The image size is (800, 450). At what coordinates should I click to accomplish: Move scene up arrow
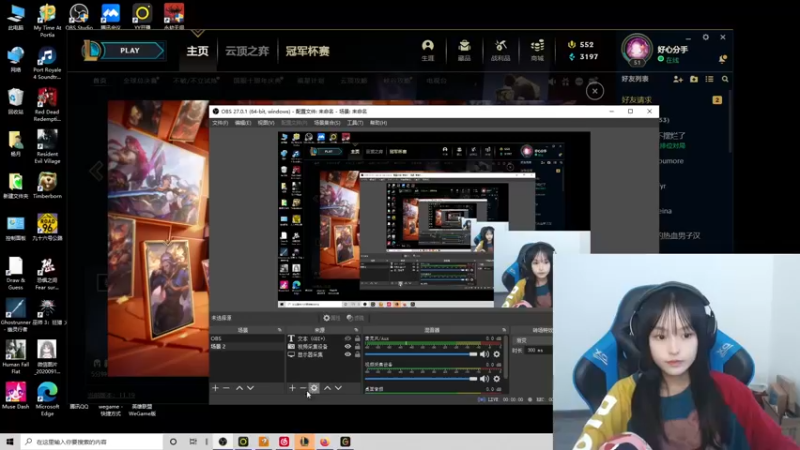point(239,388)
